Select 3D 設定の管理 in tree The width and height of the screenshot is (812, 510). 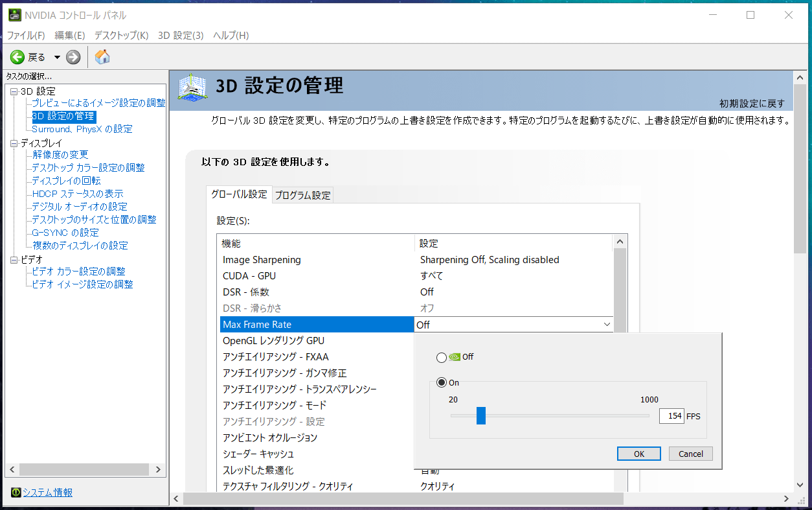63,117
